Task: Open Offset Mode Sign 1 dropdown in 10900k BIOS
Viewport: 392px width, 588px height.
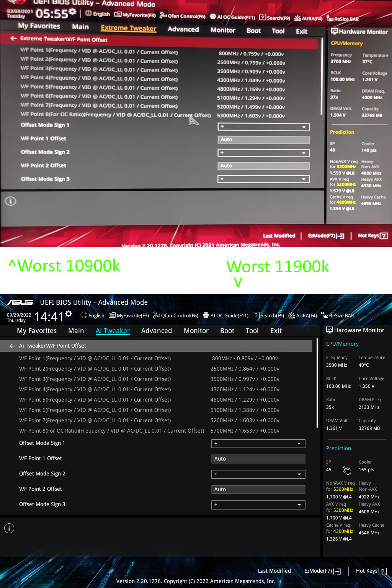Action: tap(264, 127)
